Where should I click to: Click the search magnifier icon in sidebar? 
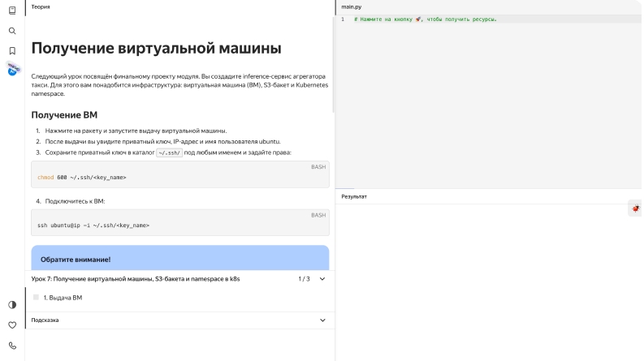(12, 31)
